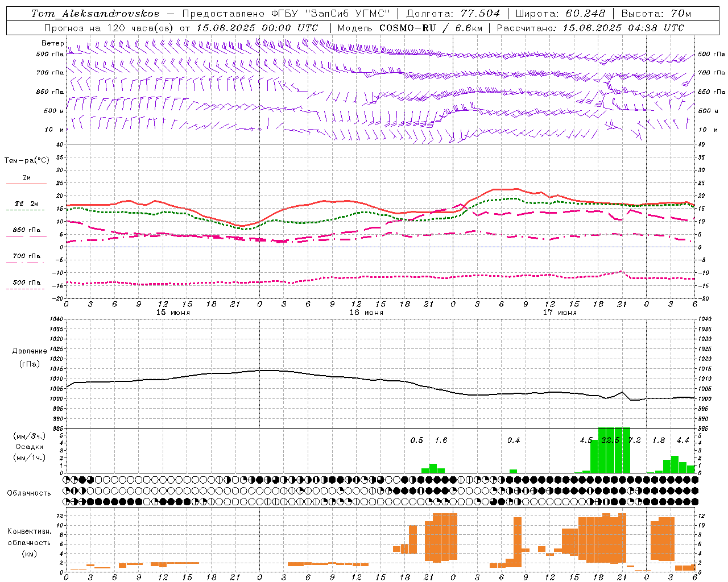The height and width of the screenshot is (582, 728).
Task: Click the 15 июня date label
Action: [173, 313]
